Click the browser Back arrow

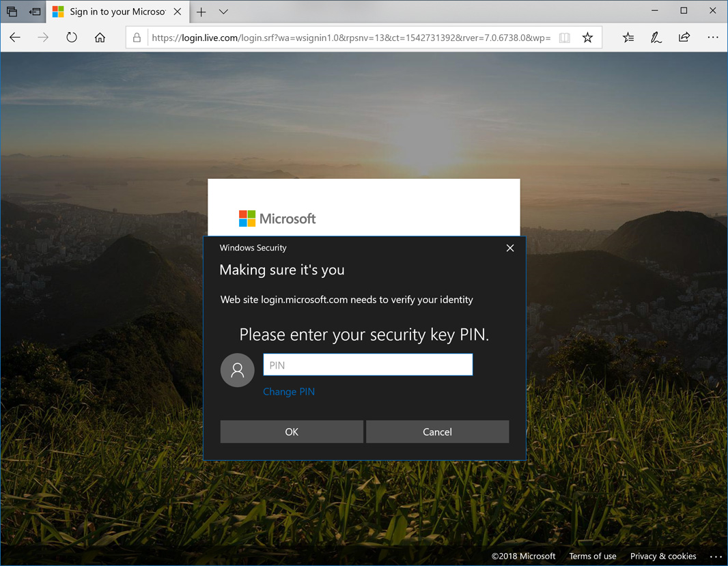15,38
